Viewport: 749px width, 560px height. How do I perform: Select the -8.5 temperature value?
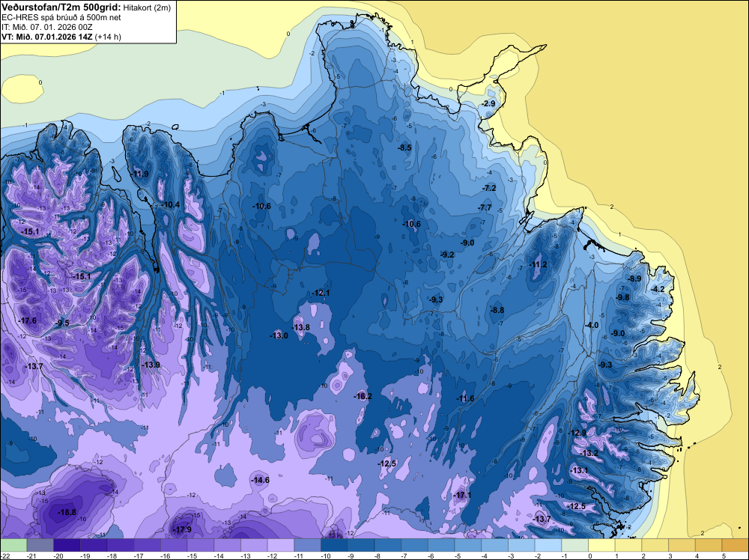click(404, 148)
